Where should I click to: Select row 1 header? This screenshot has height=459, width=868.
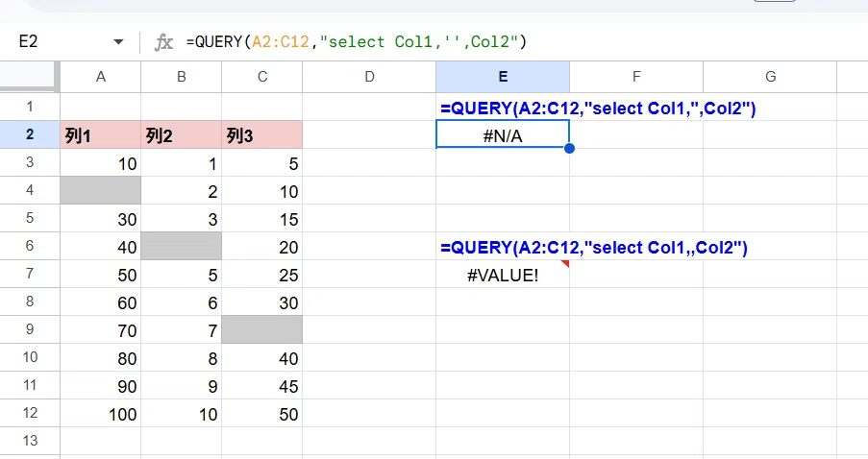coord(30,107)
